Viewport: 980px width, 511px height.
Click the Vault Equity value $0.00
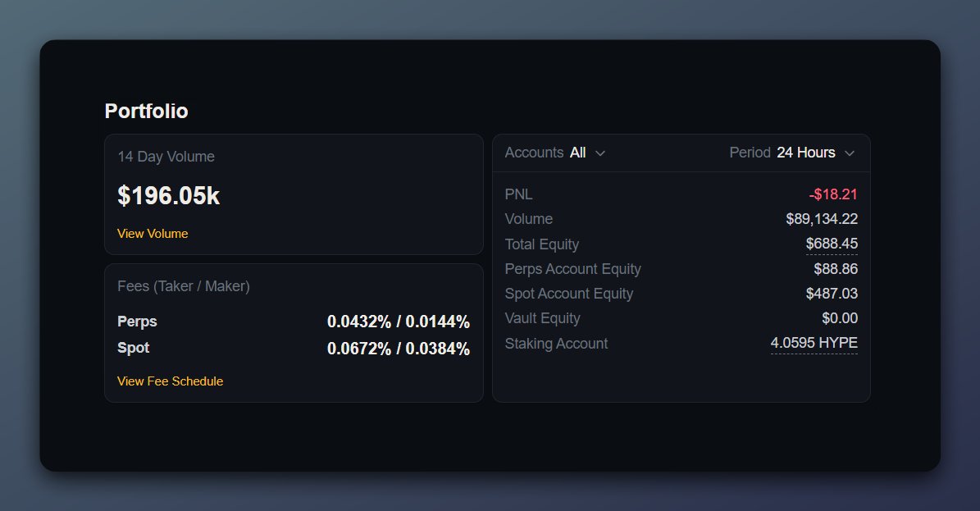pos(840,318)
